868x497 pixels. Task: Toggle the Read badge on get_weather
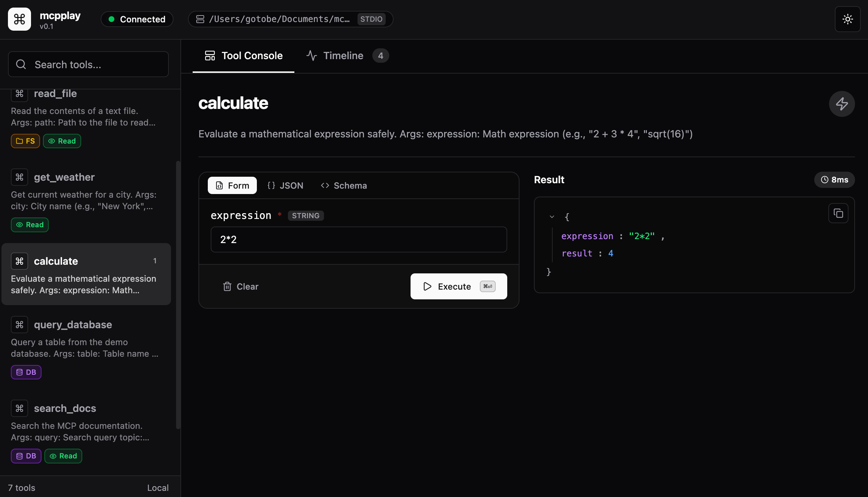click(30, 224)
